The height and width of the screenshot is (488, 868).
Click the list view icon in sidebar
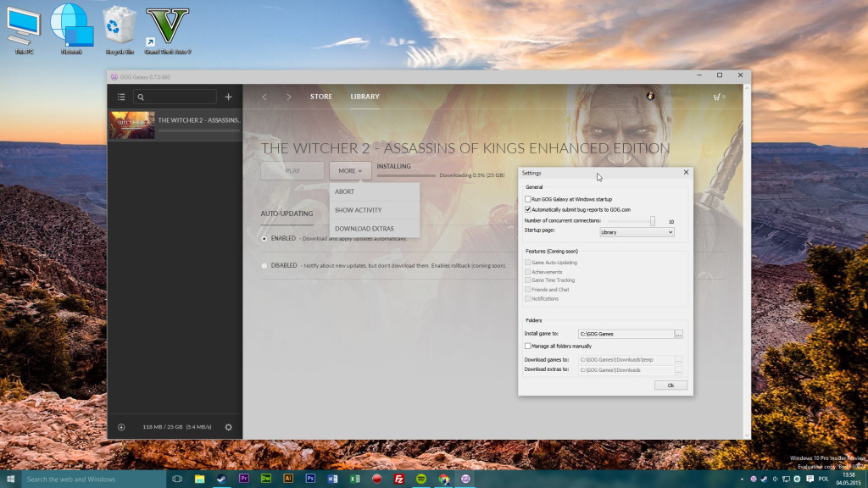121,97
